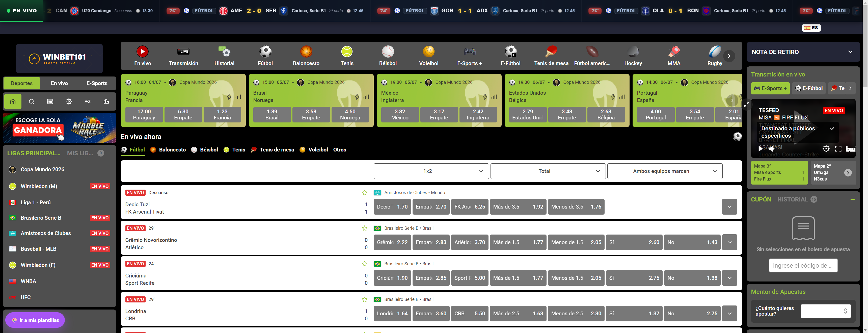868x333 pixels.
Task: Open the A-Z sports list icon
Action: click(x=88, y=101)
